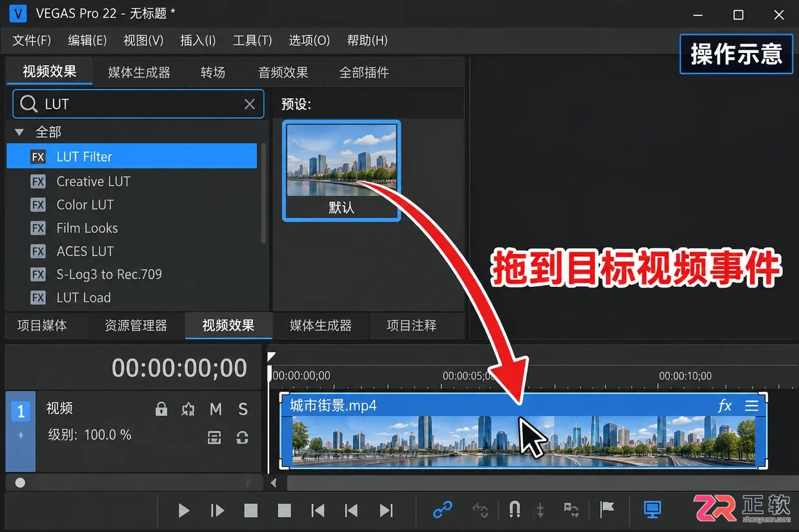Screen dimensions: 799x532
Task: Click the blue monitor preview icon
Action: [652, 510]
